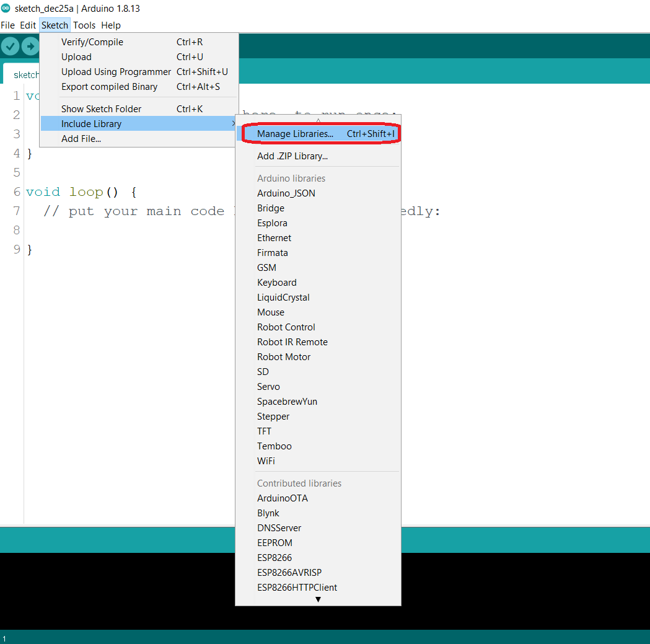Viewport: 650px width, 644px height.
Task: Choose Verify/Compile from Sketch menu
Action: (139, 42)
